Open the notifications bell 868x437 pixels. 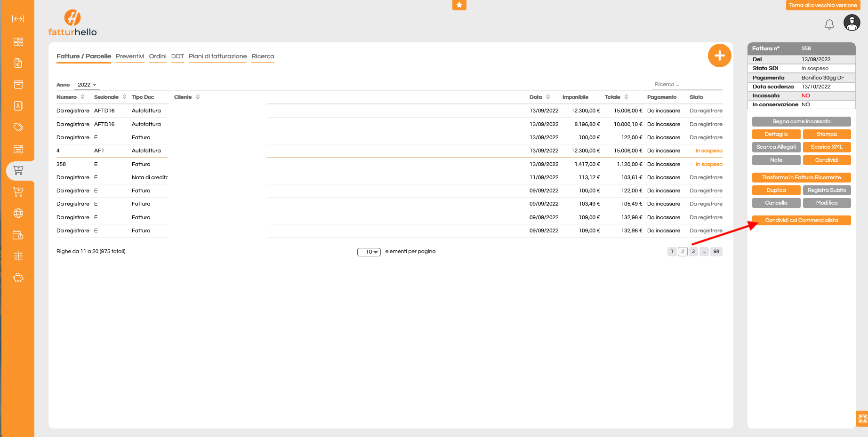tap(829, 24)
